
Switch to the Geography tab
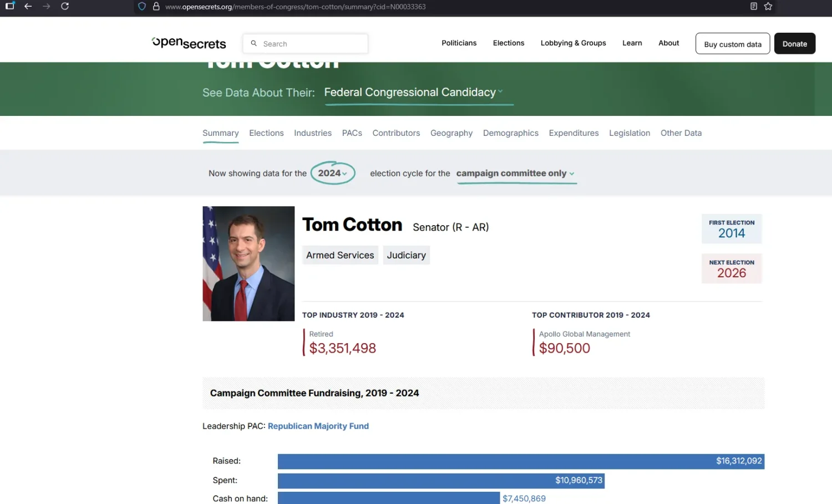coord(451,133)
